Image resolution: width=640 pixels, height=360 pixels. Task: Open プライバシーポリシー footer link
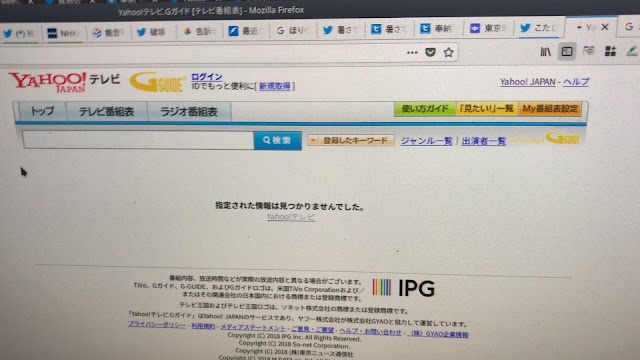tap(157, 324)
